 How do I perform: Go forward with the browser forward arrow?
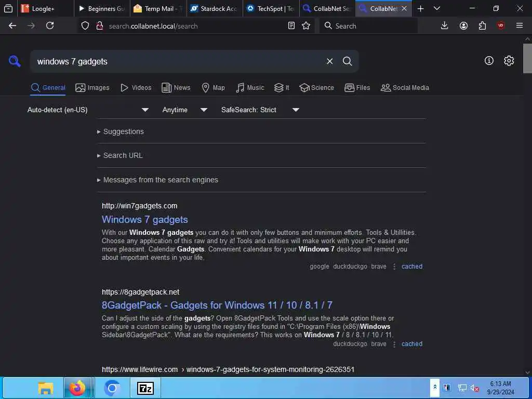point(31,26)
